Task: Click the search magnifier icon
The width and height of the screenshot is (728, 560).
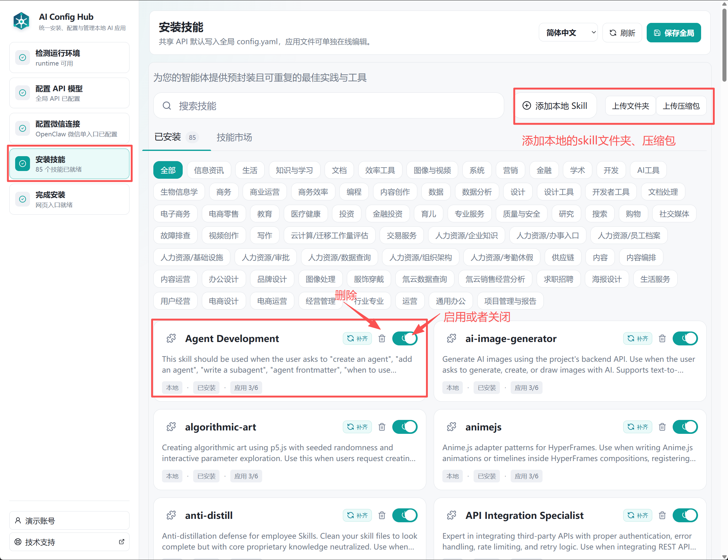Action: 167,106
